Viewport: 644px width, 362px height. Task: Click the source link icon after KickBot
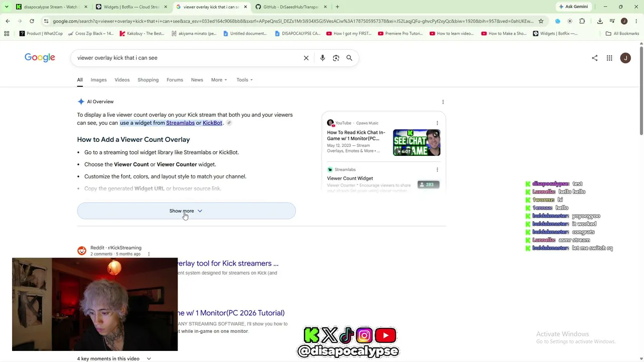[x=229, y=123]
